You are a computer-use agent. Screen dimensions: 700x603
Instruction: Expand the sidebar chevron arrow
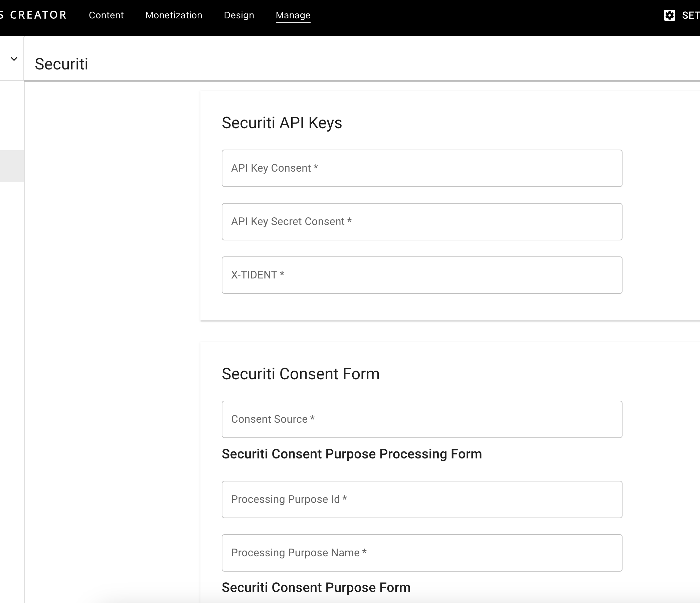pyautogui.click(x=14, y=59)
